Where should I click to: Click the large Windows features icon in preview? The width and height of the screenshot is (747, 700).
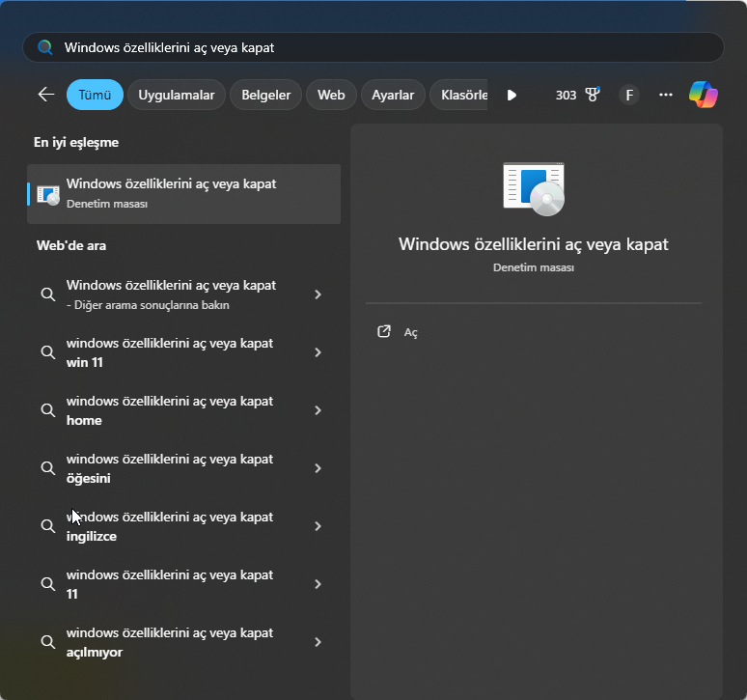click(534, 188)
